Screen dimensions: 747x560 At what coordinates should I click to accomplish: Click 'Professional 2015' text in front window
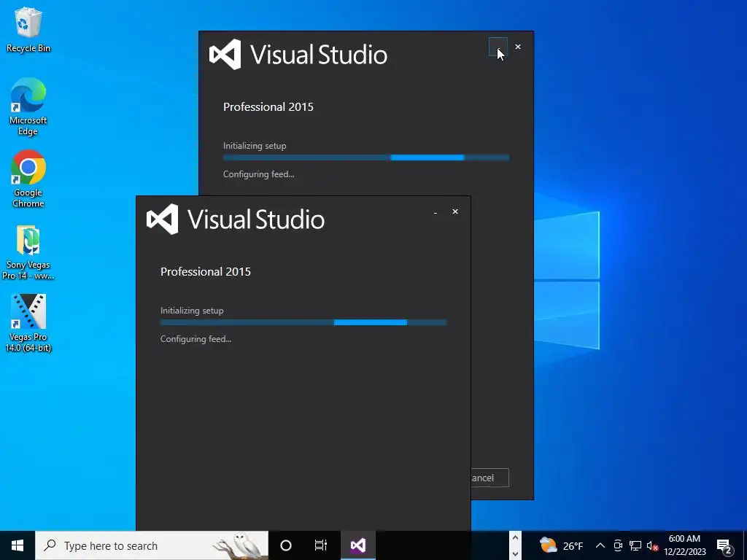tap(205, 271)
